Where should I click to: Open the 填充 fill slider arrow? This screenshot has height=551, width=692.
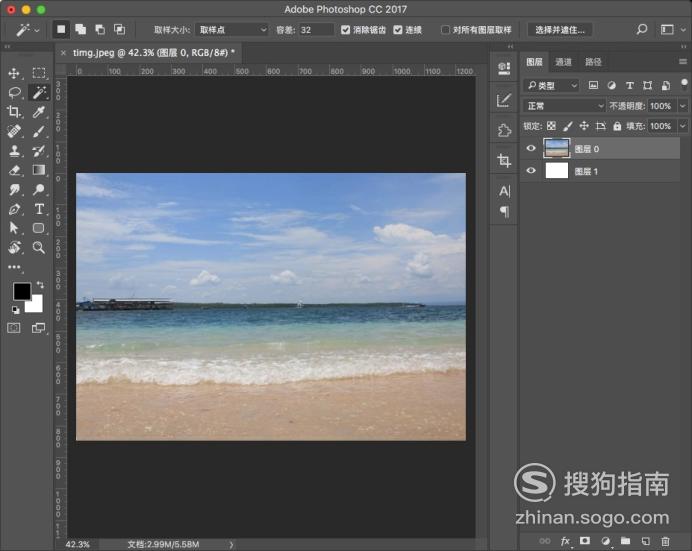(x=683, y=126)
